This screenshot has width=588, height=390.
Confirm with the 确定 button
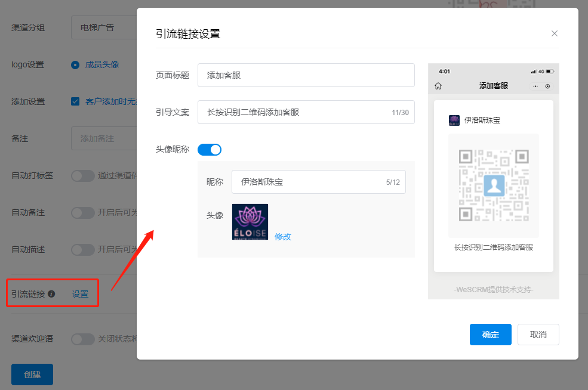(x=491, y=335)
